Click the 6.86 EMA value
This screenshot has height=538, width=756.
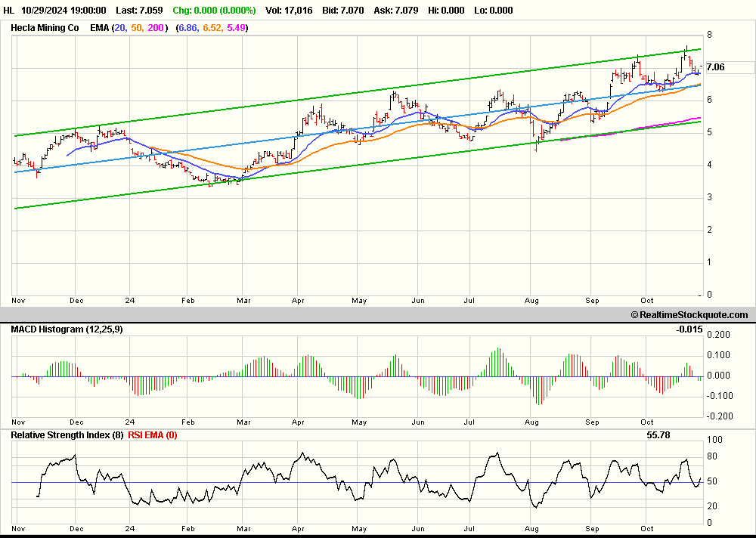(188, 28)
